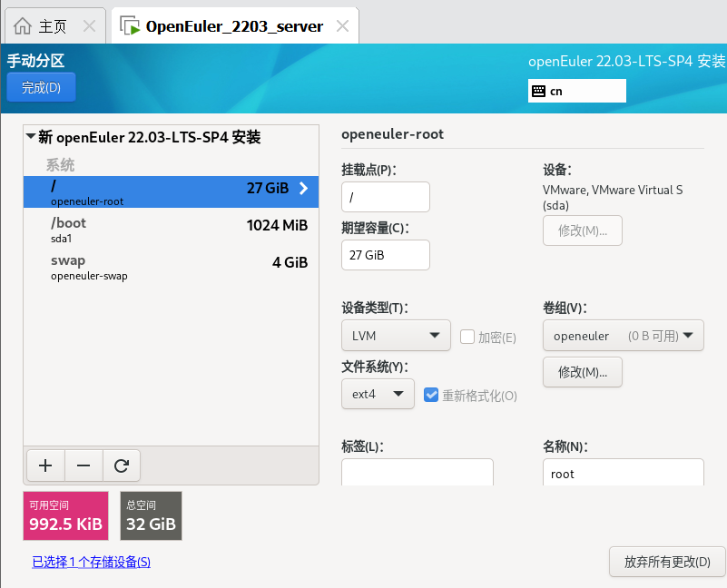Click the 期望容量(C) field showing 27 GiB
The width and height of the screenshot is (727, 588).
(386, 255)
